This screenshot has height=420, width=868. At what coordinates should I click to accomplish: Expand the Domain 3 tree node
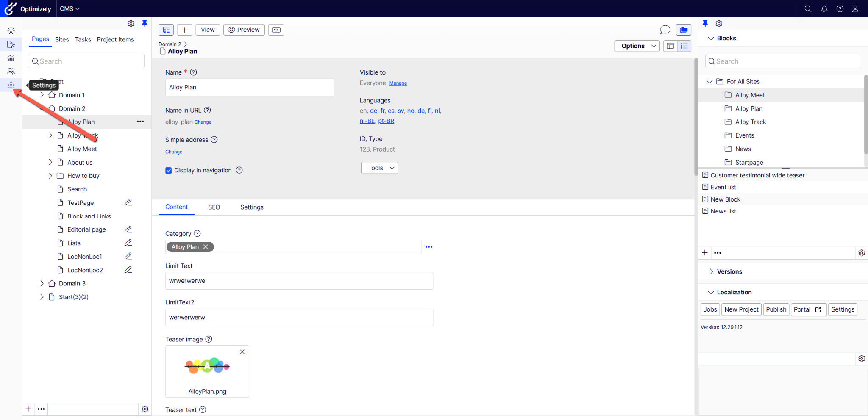tap(42, 283)
